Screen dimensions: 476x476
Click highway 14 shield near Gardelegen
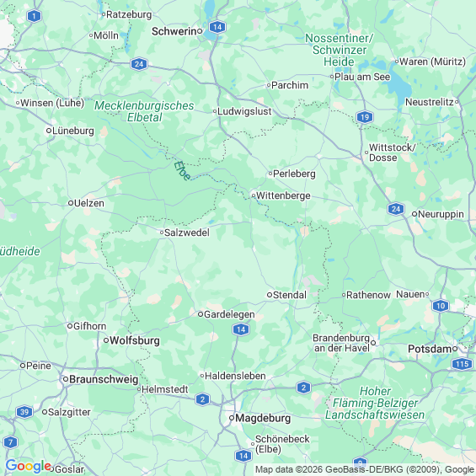(241, 329)
